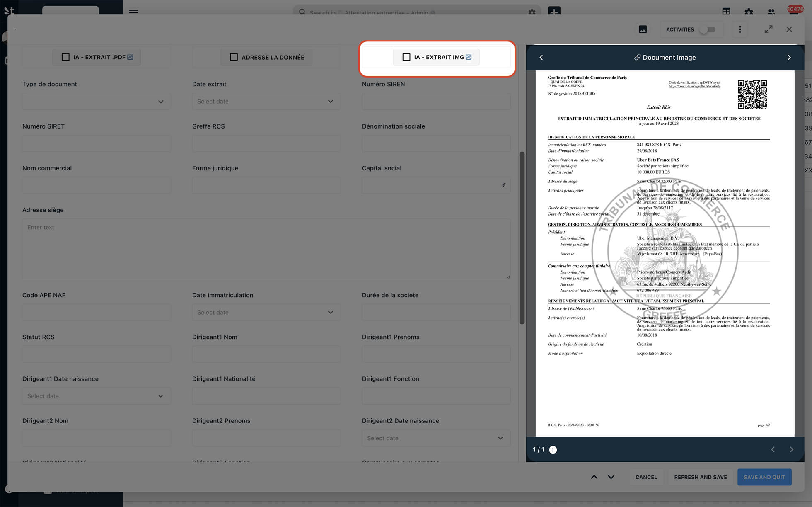The image size is (812, 507).
Task: Click the Adresse siège text area
Action: click(x=266, y=249)
